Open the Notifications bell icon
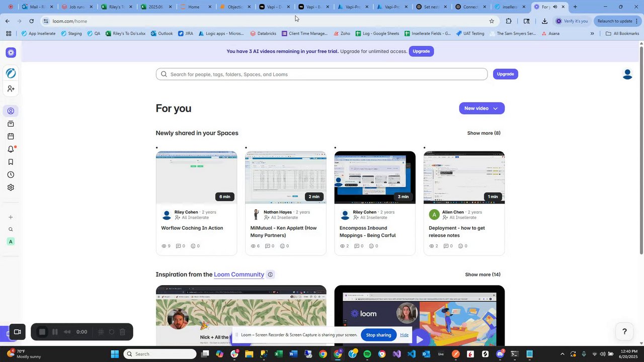Screen dimensions: 644x362 point(11,149)
